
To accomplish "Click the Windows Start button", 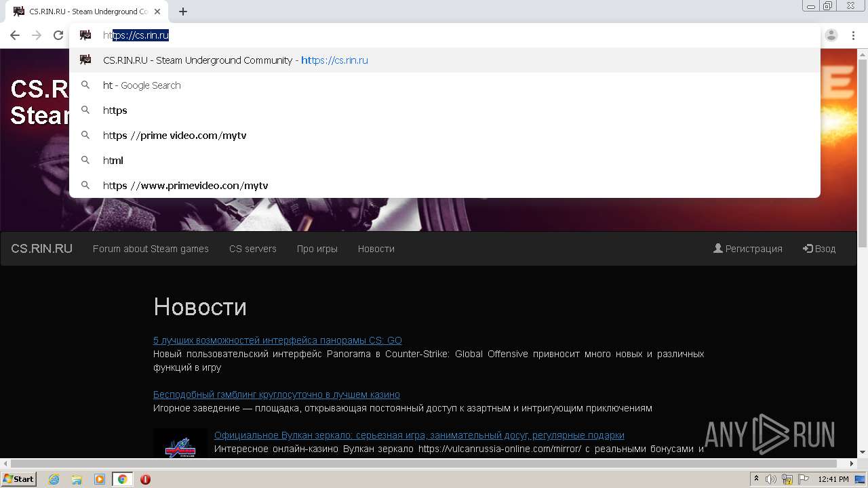I will click(x=19, y=479).
